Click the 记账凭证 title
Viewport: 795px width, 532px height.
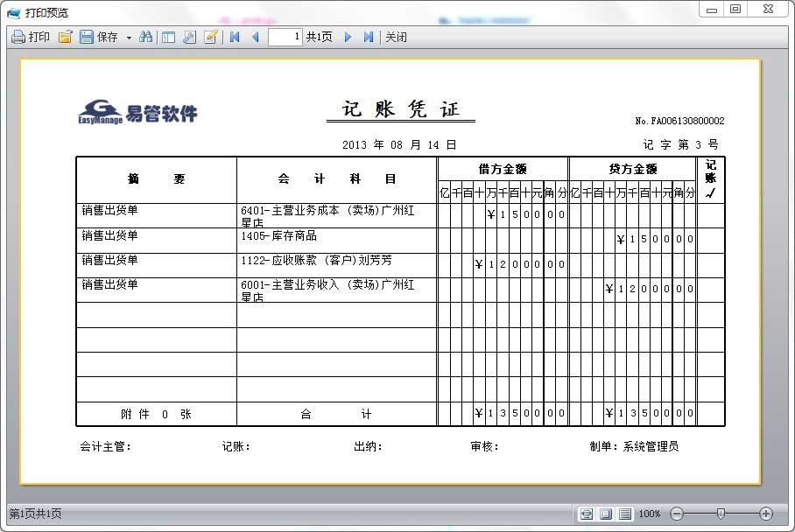point(400,109)
